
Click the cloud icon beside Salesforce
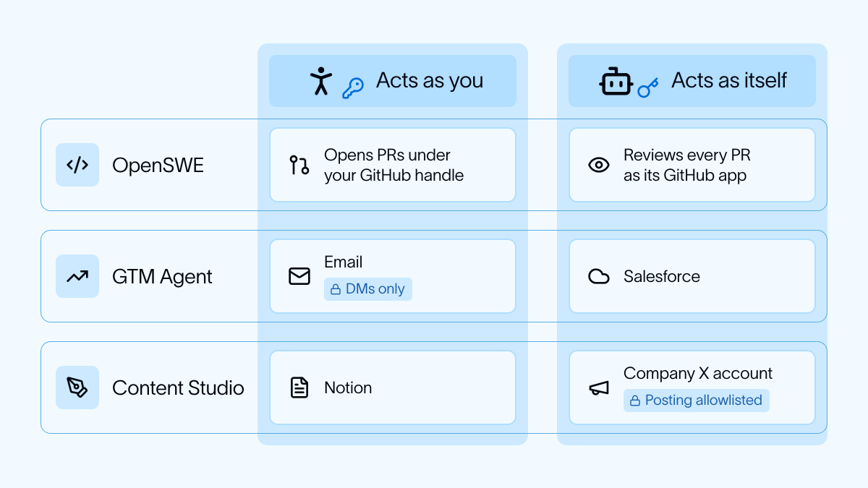coord(599,276)
